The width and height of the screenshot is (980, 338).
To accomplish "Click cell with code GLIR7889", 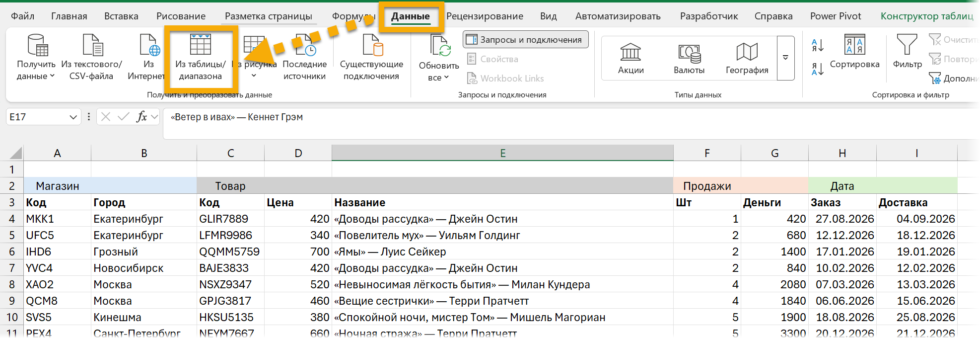I will click(231, 219).
